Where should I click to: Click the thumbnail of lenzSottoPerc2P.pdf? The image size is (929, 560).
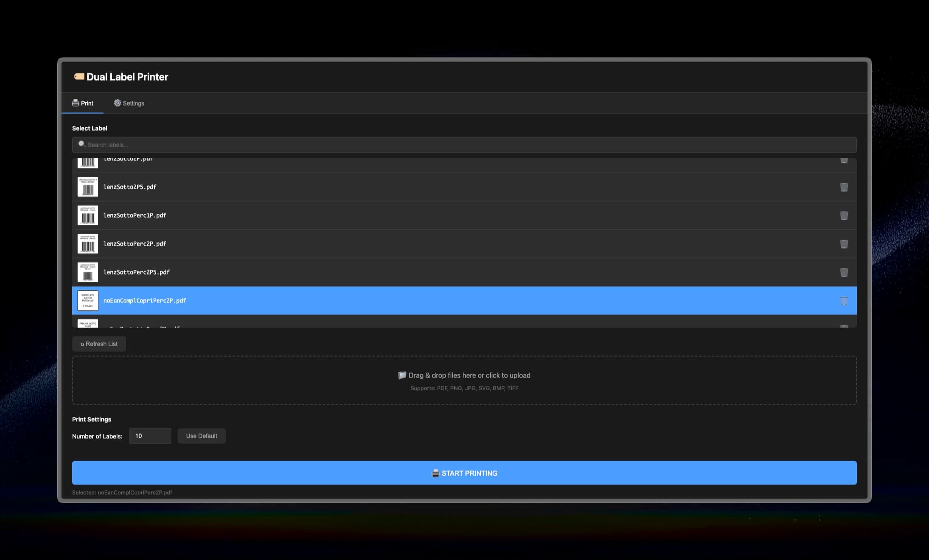coord(88,244)
